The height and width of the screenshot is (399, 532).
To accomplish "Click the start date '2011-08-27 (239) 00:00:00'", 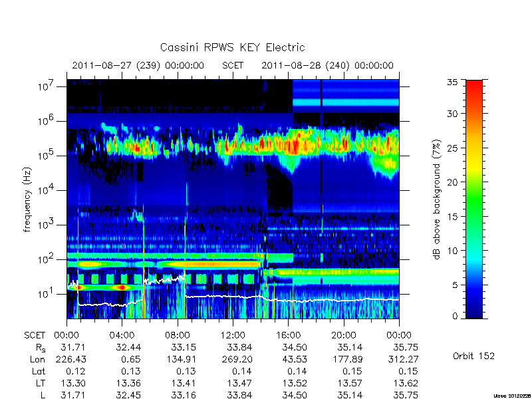I will [138, 65].
